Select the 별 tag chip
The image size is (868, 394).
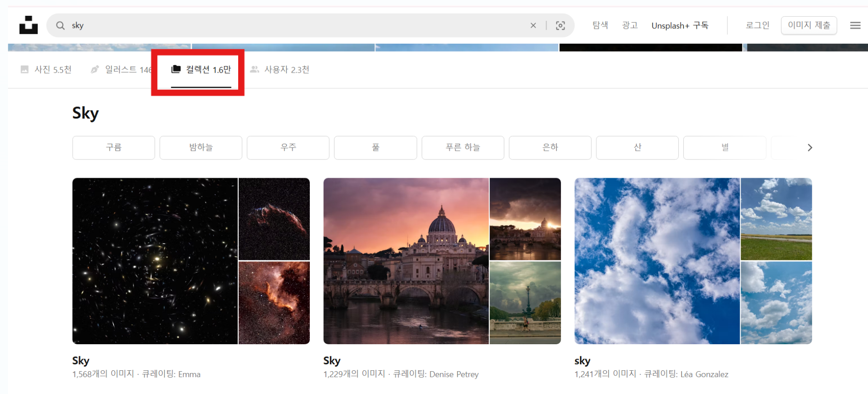click(x=725, y=147)
